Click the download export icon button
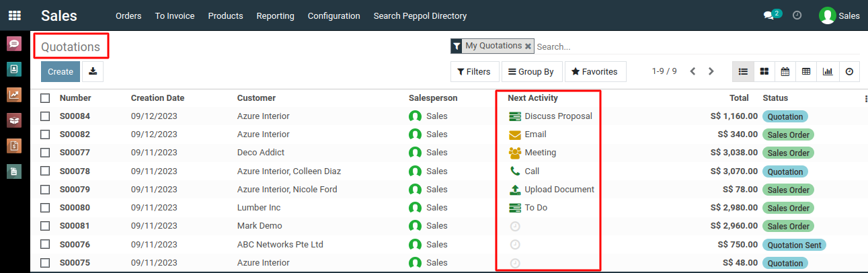Viewport: 868px width, 273px height. pyautogui.click(x=93, y=71)
